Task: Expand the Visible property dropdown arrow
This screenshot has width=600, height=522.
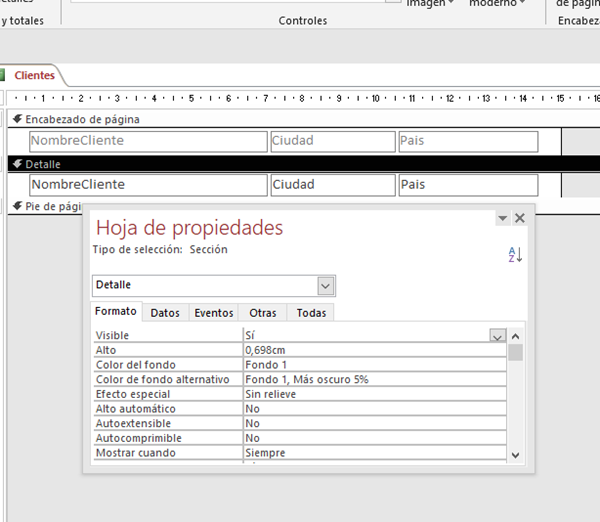Action: click(x=497, y=336)
